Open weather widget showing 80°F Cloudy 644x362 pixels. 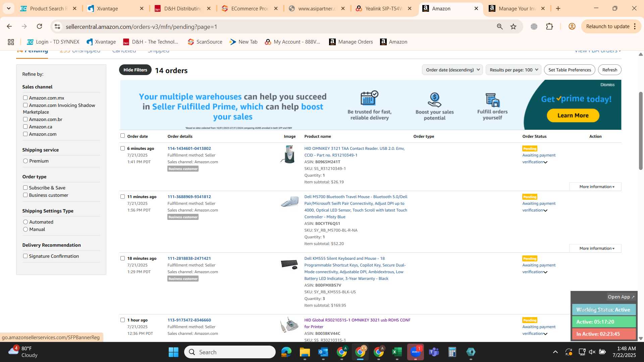pos(23,352)
